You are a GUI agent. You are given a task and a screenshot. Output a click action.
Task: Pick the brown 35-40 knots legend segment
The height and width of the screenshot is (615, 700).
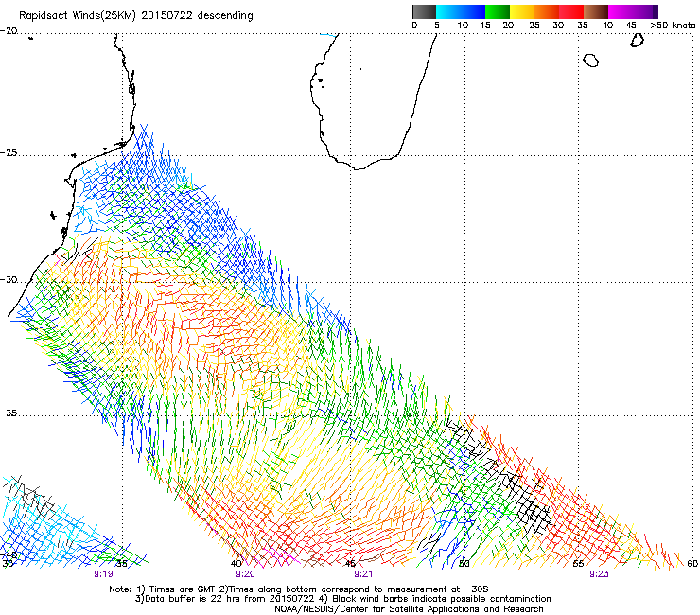pyautogui.click(x=596, y=11)
